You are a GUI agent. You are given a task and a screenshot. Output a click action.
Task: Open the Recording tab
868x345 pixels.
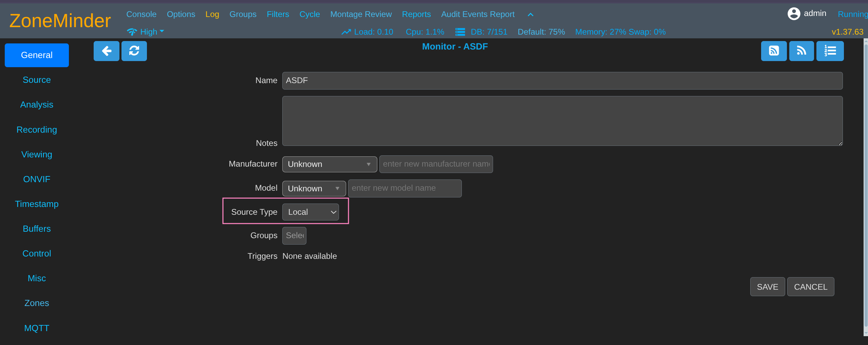[37, 130]
